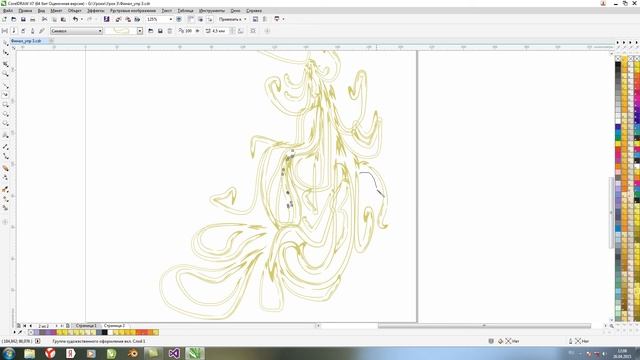This screenshot has width=640, height=360.
Task: Select the Text tool in the toolbox
Action: pos(5,135)
